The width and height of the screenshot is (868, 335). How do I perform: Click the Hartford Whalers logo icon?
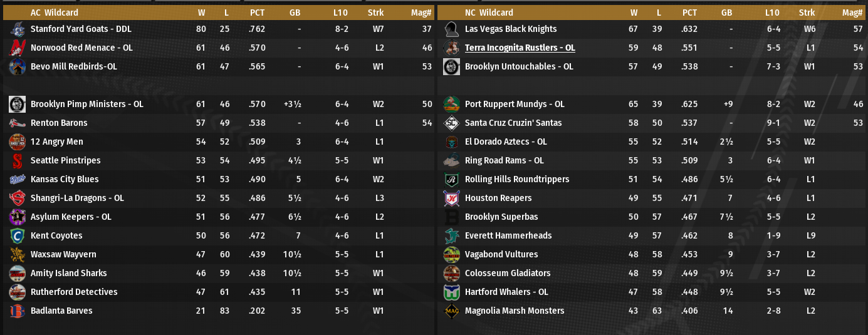[451, 292]
